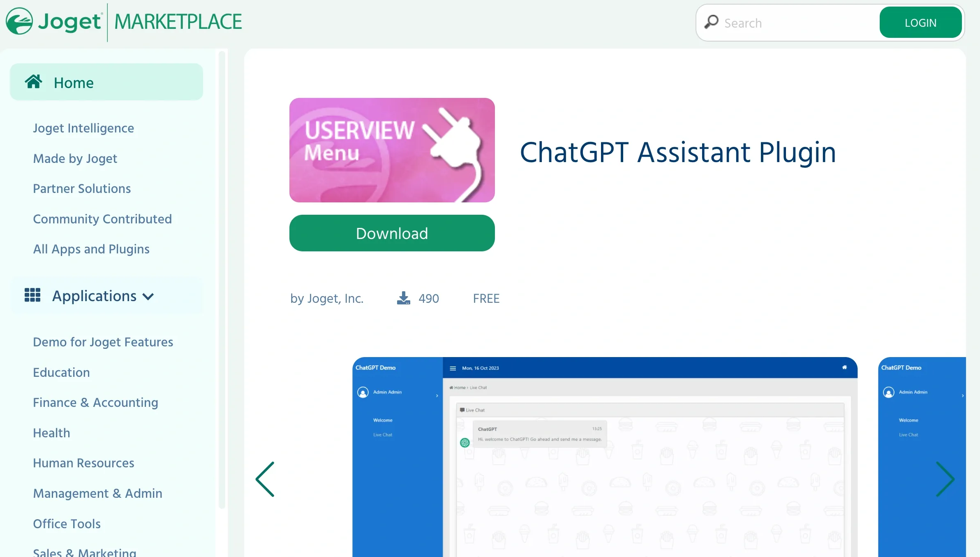Click the search magnifier icon

[x=712, y=22]
